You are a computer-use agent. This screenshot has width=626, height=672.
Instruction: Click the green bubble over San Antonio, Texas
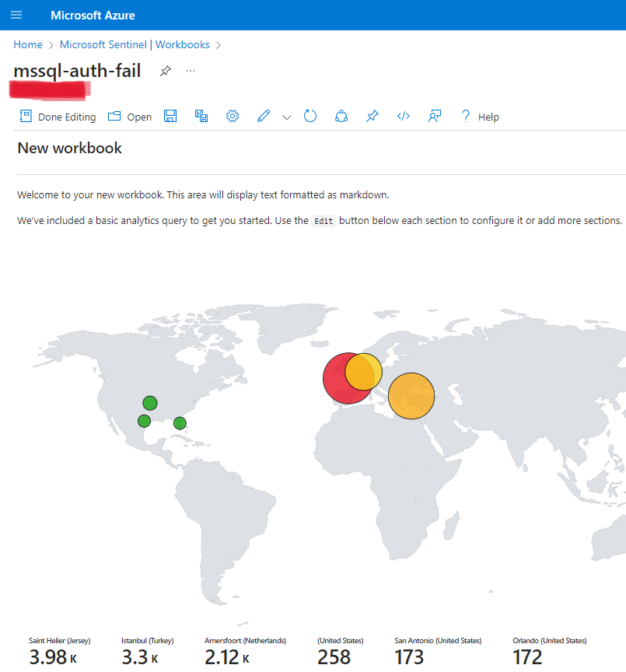(x=145, y=421)
